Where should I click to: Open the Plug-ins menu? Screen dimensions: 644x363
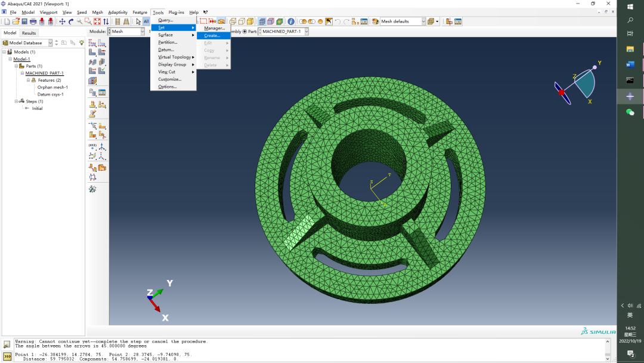point(176,13)
